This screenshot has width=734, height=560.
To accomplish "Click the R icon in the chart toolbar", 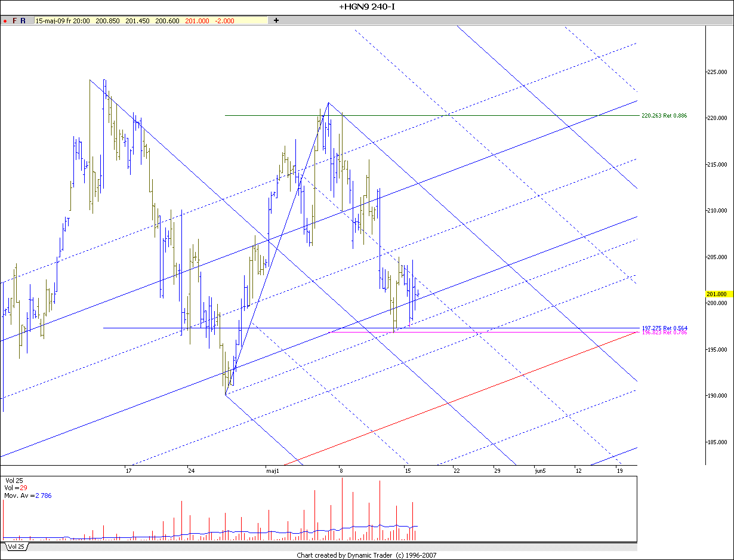I will tap(23, 20).
